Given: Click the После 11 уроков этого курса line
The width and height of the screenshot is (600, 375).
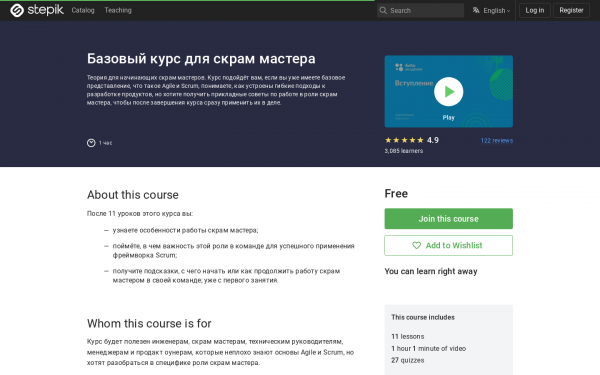Looking at the screenshot, I should (x=140, y=214).
